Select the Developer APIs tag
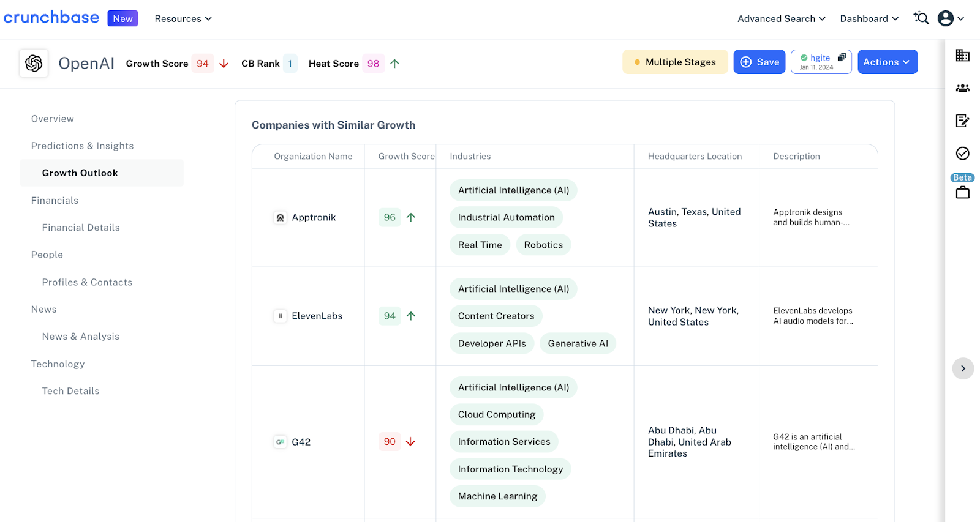The image size is (980, 522). (x=492, y=343)
